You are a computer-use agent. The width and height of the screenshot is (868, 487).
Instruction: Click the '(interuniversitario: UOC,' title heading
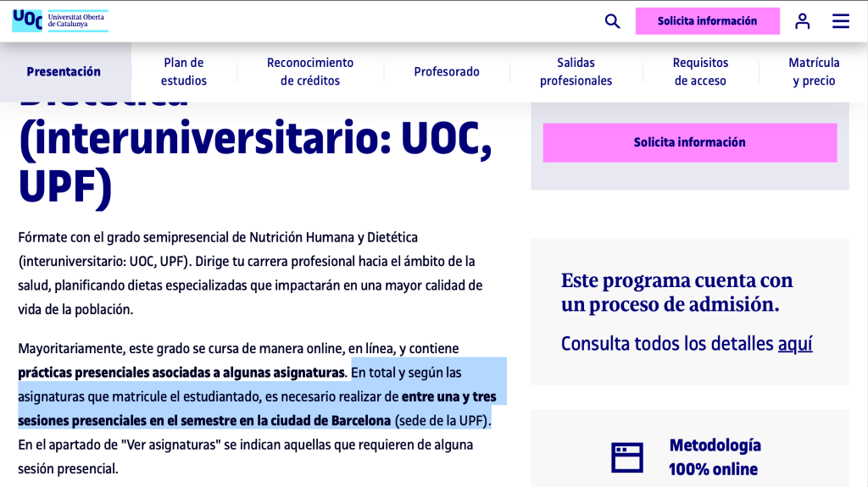(255, 138)
